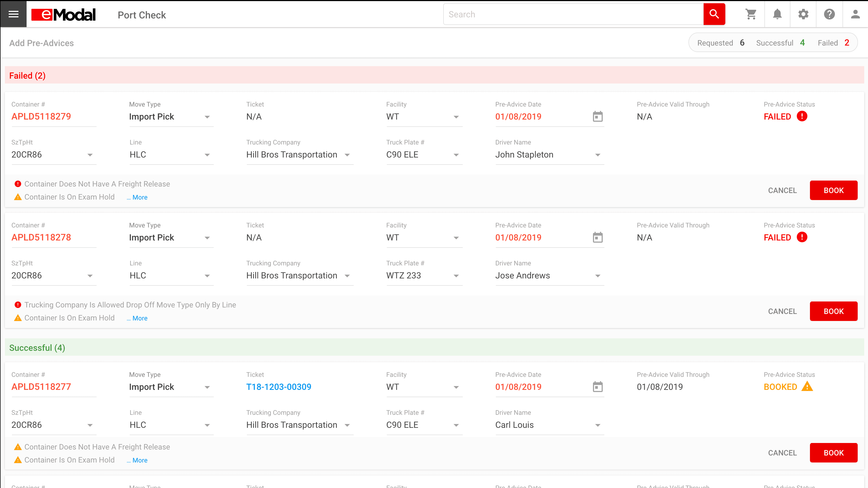Click BOOK for container APLD5118279

tap(833, 190)
